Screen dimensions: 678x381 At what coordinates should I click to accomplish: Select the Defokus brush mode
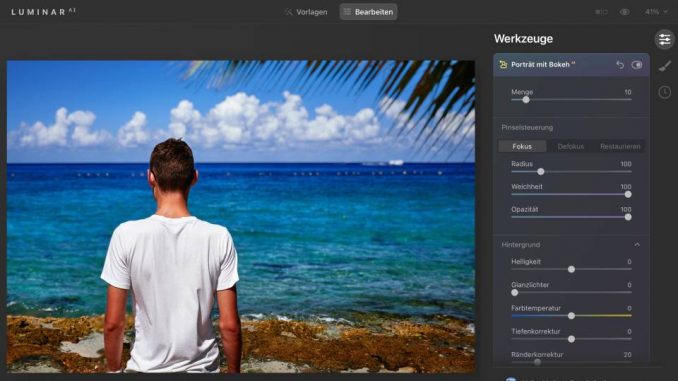pyautogui.click(x=571, y=147)
